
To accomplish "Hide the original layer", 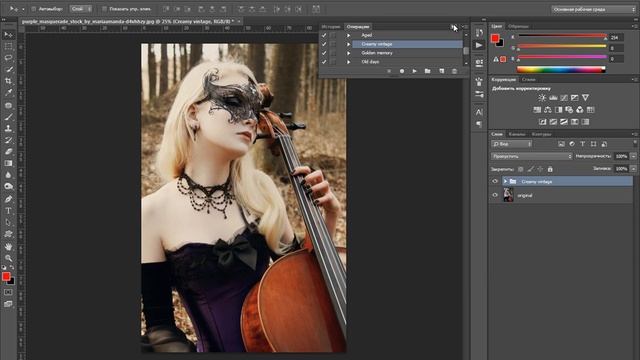I will pos(495,195).
